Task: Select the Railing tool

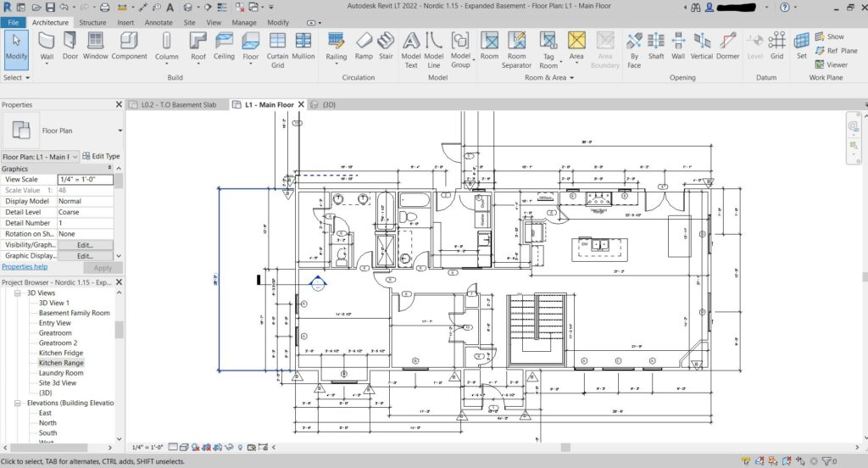Action: [336, 47]
